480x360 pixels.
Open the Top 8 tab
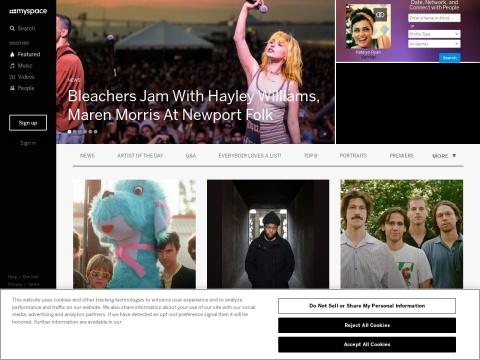click(310, 156)
